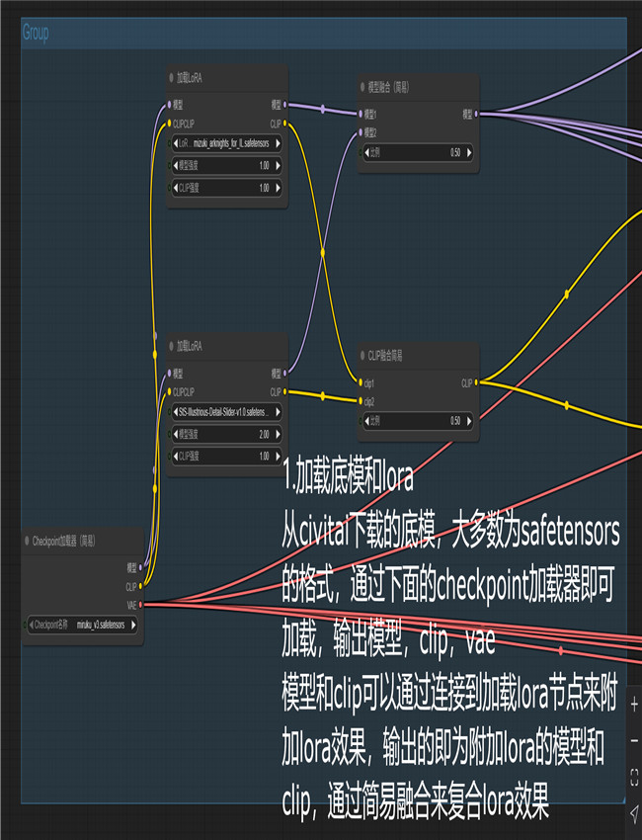Decrease CLIP强度 on the top LoRA node
The height and width of the screenshot is (840, 642).
(177, 187)
